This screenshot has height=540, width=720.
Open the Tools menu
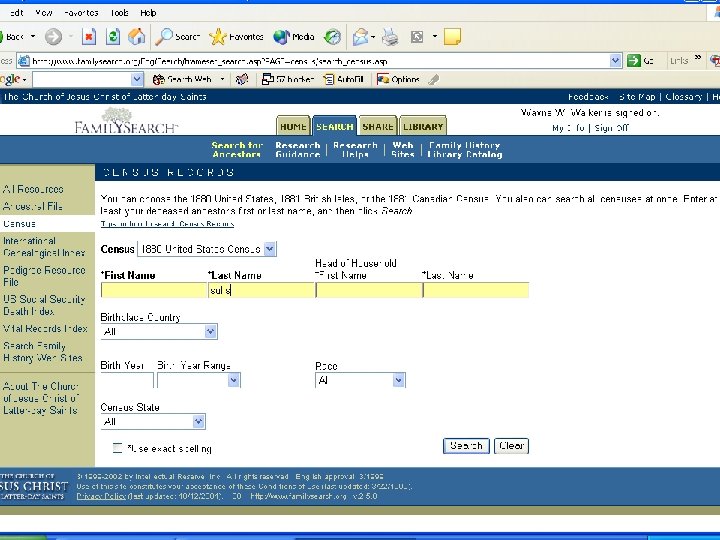tap(119, 13)
